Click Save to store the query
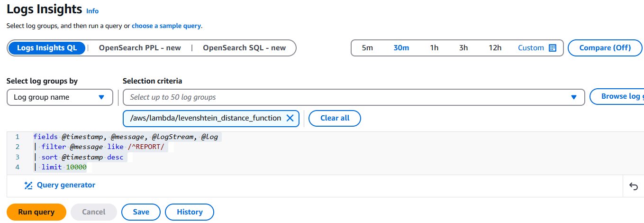644x223 pixels. click(141, 212)
